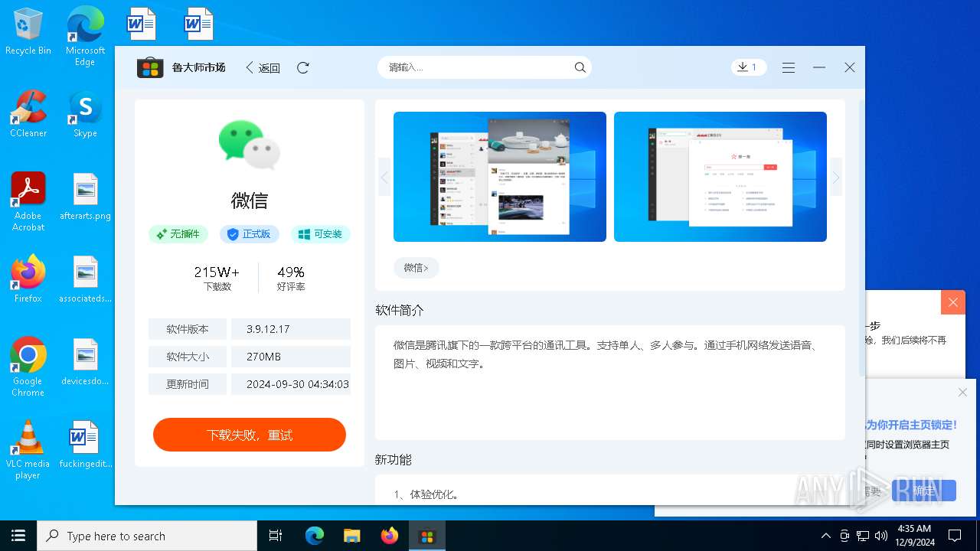Dismiss the homepage lock popup with X
This screenshot has width=980, height=551.
[x=962, y=393]
